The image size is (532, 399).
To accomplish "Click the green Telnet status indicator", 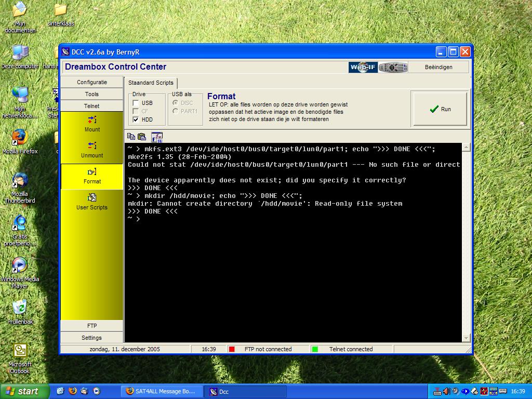I will click(315, 349).
